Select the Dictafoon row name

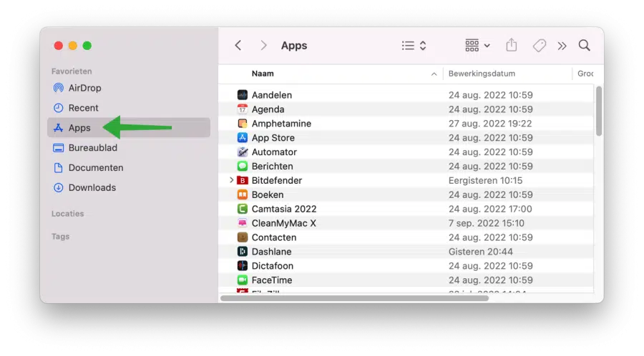(x=273, y=266)
